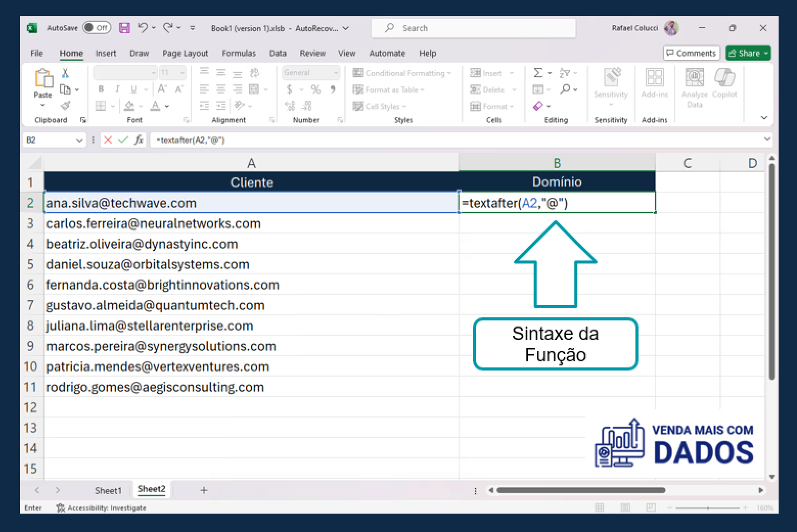Open the Fill Color swatch menu
The width and height of the screenshot is (797, 532).
click(129, 106)
